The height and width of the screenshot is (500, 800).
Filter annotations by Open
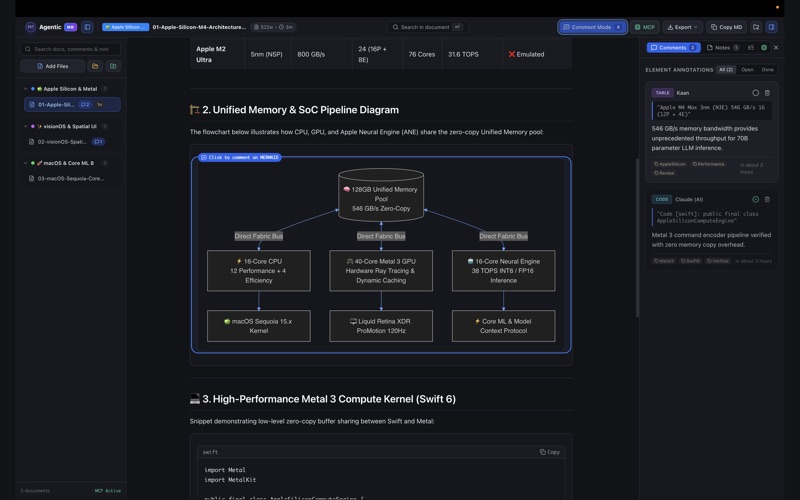point(747,69)
